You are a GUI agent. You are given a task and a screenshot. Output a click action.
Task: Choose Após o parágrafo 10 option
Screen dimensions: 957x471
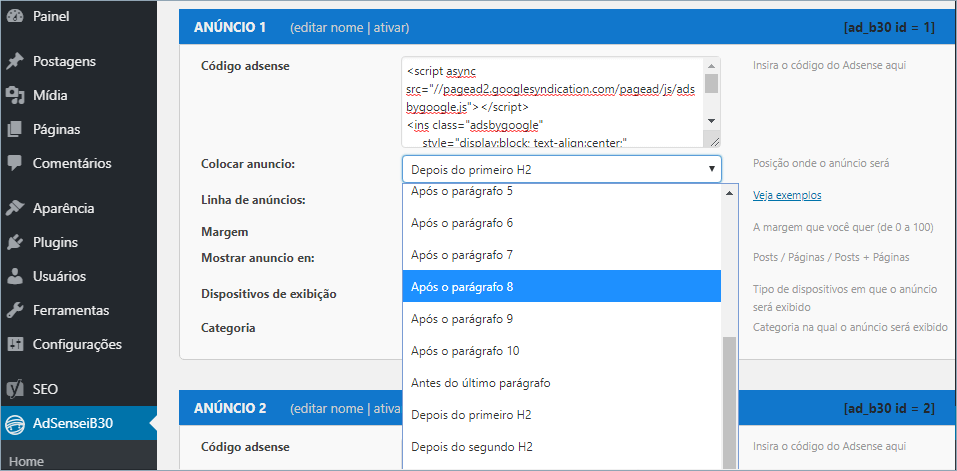pos(562,351)
